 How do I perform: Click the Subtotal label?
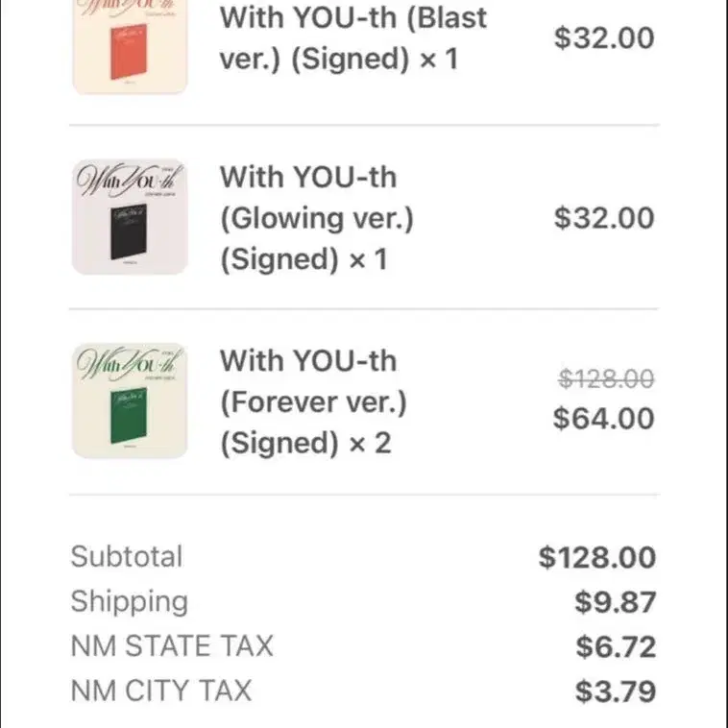[x=127, y=556]
